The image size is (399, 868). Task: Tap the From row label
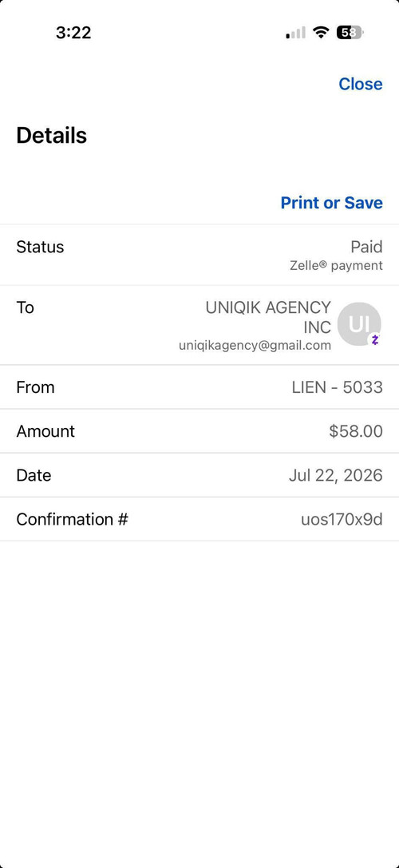point(35,387)
